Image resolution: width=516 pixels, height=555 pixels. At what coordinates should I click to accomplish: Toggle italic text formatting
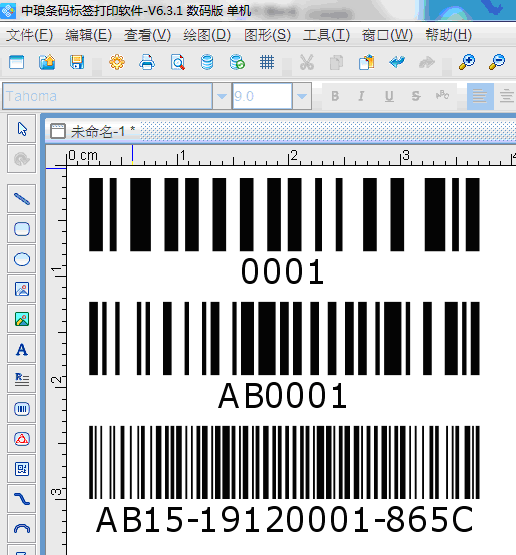pyautogui.click(x=361, y=96)
